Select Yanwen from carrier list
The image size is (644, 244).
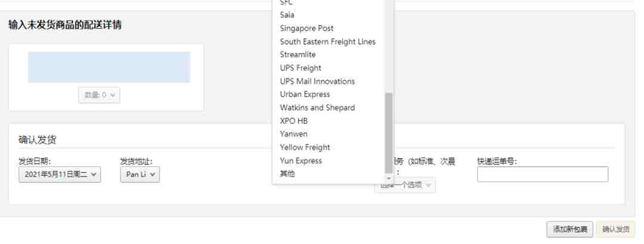point(293,134)
